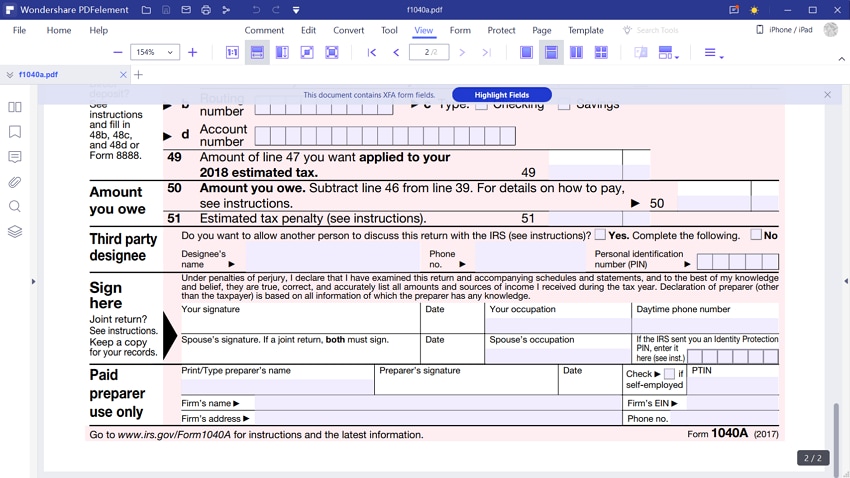The image size is (850, 478).
Task: Click the user profile avatar
Action: click(830, 30)
